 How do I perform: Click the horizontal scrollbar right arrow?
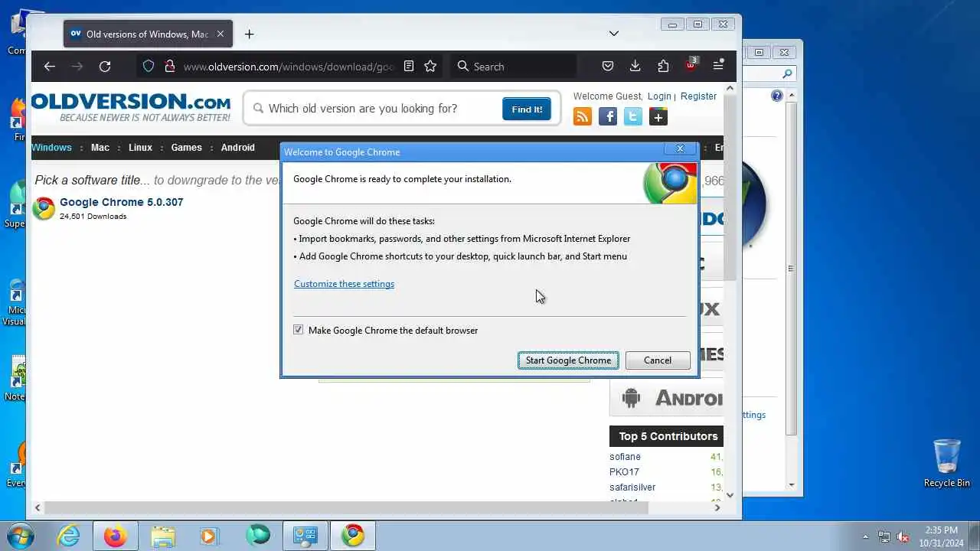717,507
